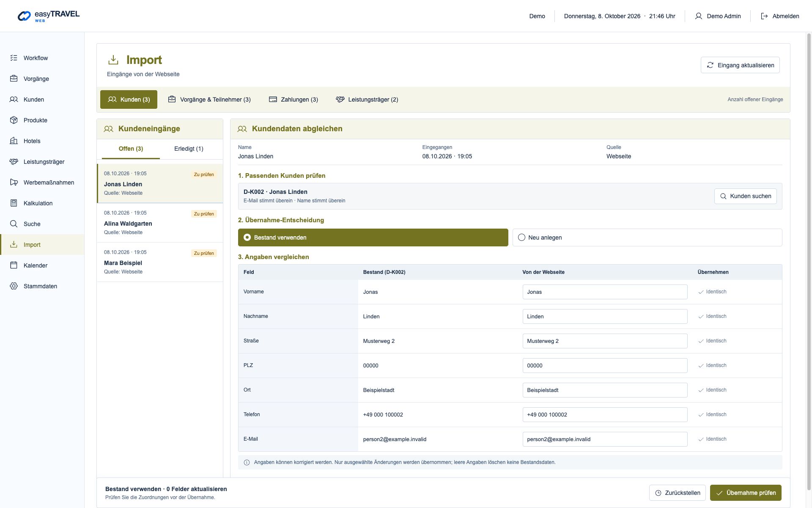Click the Kalender icon in sidebar
Screen dimensions: 812x508
(x=14, y=265)
